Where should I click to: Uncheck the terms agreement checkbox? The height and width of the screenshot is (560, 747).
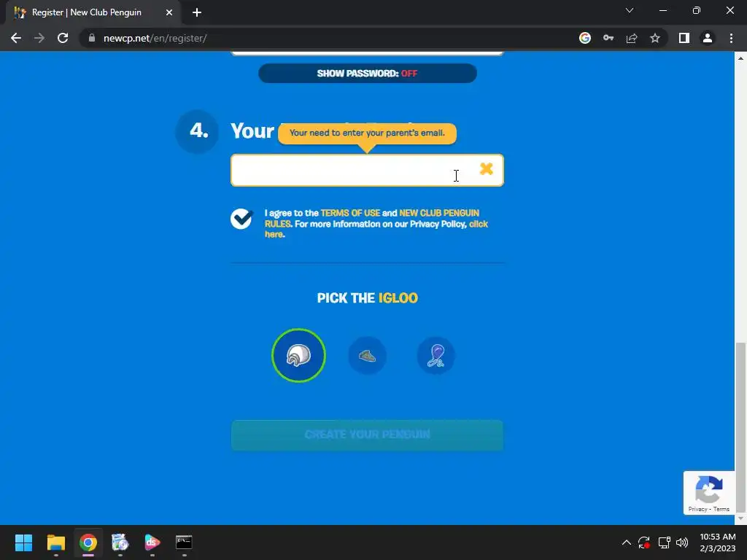point(241,219)
